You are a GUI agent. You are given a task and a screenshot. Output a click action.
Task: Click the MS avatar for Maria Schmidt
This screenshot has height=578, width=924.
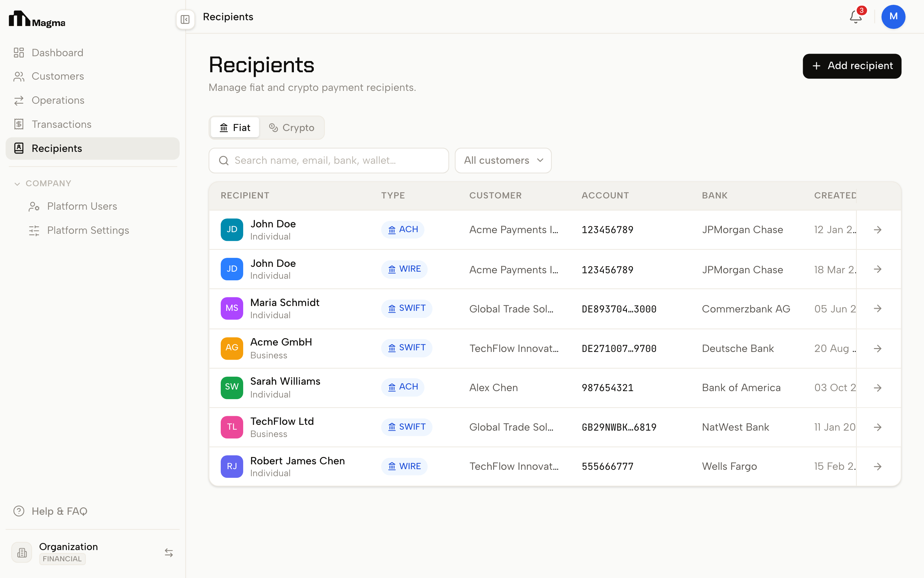tap(232, 309)
